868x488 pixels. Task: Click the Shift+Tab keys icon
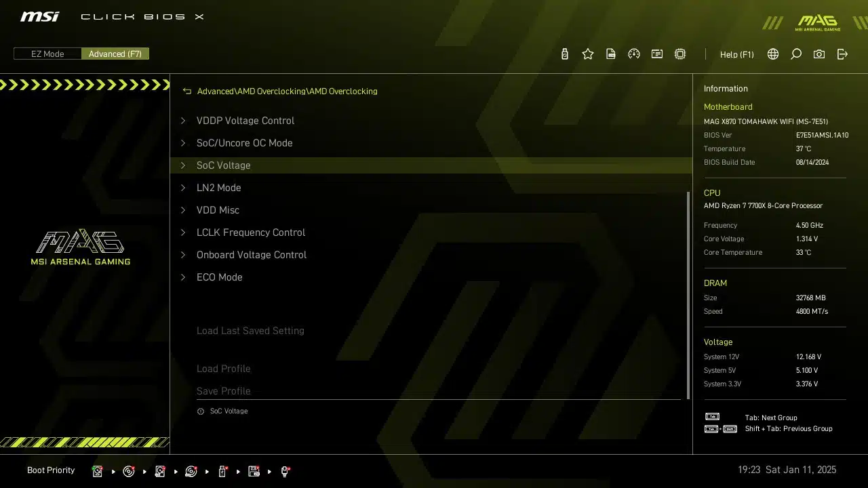(721, 429)
